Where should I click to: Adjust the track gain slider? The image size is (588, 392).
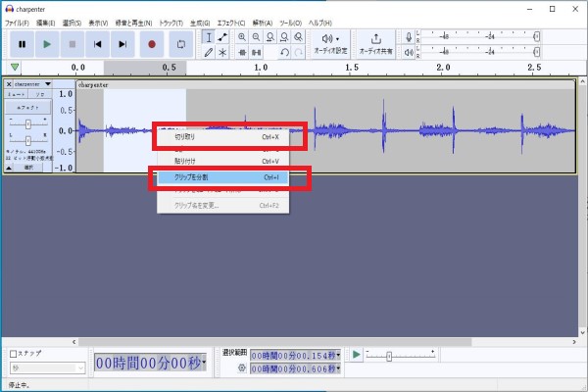29,124
